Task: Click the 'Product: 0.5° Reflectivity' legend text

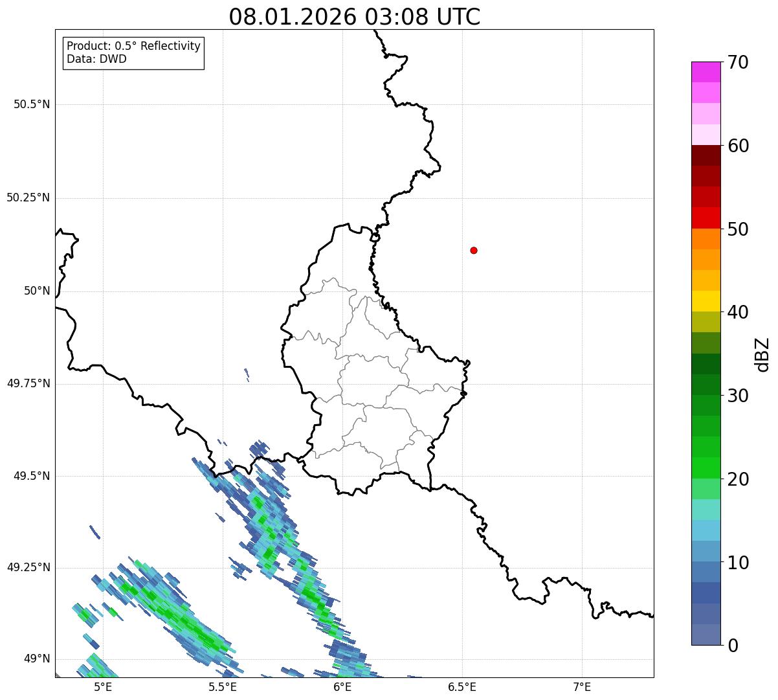Action: coord(134,47)
